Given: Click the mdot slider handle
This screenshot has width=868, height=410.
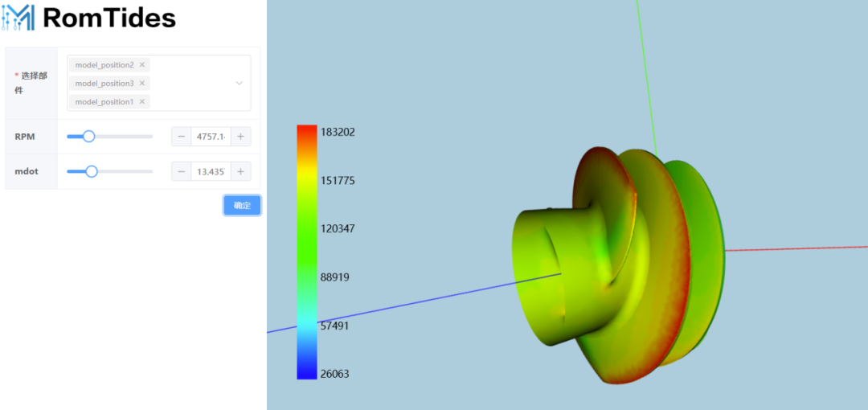Looking at the screenshot, I should click(92, 171).
